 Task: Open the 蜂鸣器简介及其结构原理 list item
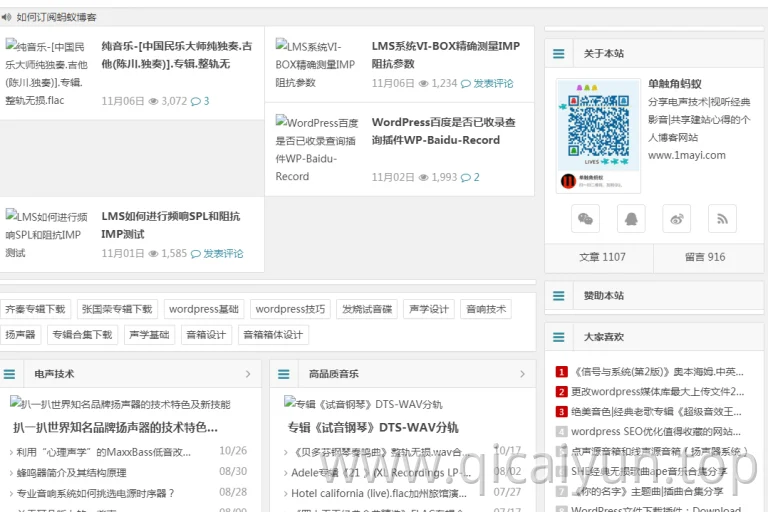72,473
